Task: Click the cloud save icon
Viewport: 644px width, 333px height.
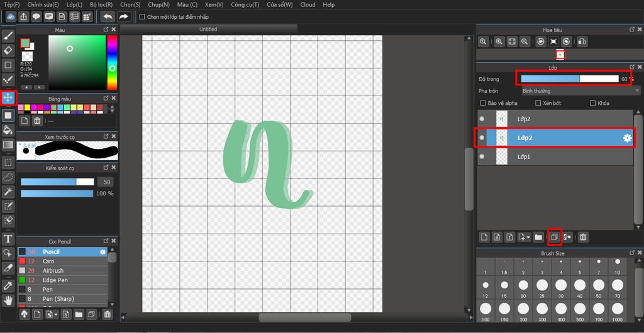Action: [x=11, y=17]
